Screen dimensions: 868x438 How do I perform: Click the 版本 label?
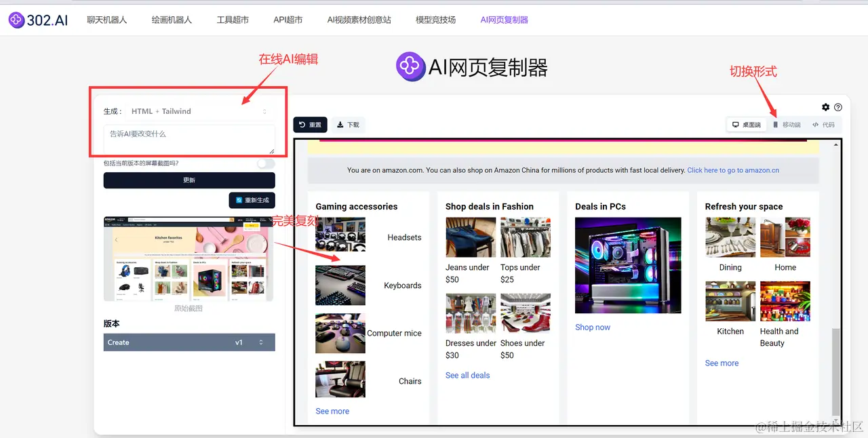[111, 323]
